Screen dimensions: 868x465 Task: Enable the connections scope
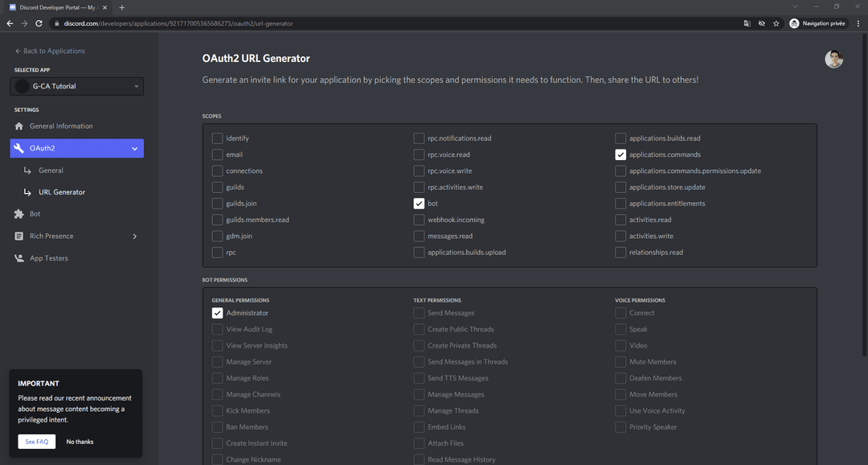(217, 171)
